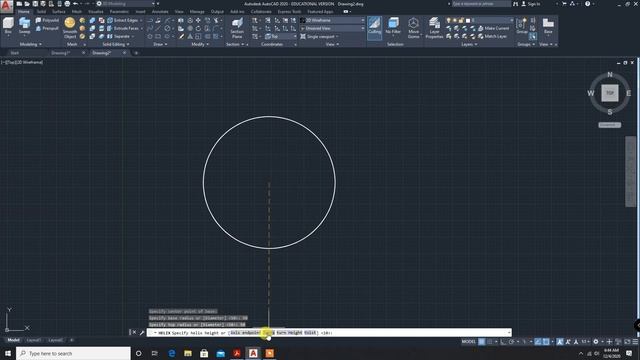This screenshot has width=640, height=360.
Task: Switch to the Start file tab
Action: [x=15, y=53]
